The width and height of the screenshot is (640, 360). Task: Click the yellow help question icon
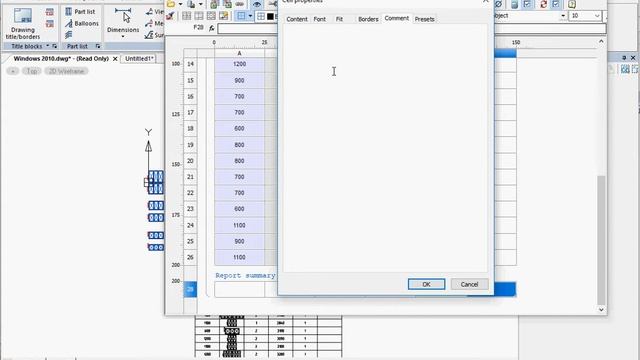pos(572,4)
